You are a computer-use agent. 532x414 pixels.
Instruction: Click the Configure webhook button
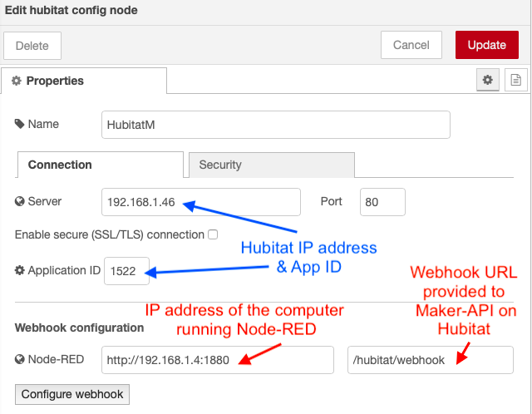72,394
